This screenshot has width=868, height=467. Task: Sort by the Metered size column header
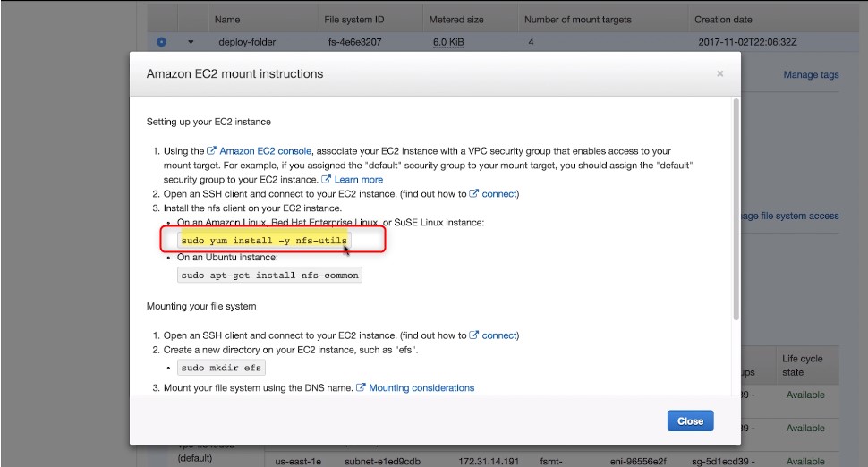click(456, 20)
